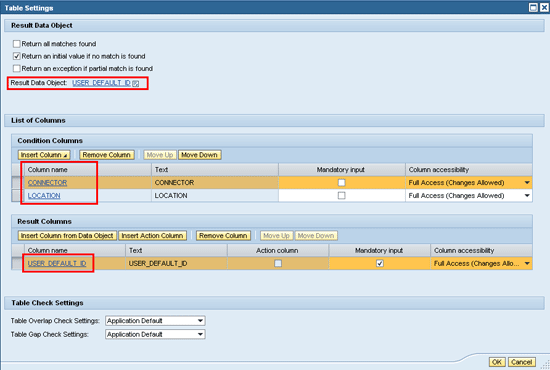
Task: Click the Table Check Settings section header
Action: tap(274, 303)
